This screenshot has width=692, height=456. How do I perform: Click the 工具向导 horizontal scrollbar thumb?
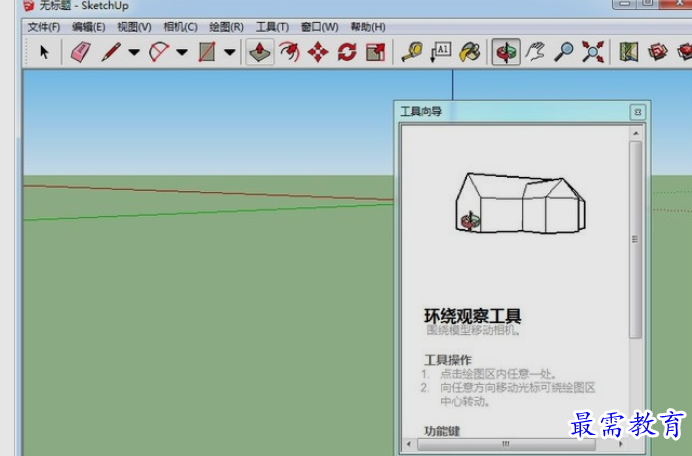click(x=506, y=444)
